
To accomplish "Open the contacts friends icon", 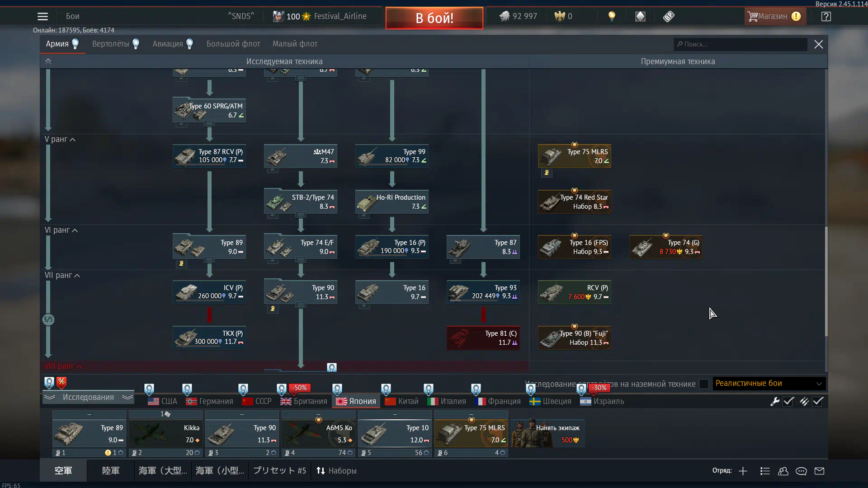I will pyautogui.click(x=783, y=471).
